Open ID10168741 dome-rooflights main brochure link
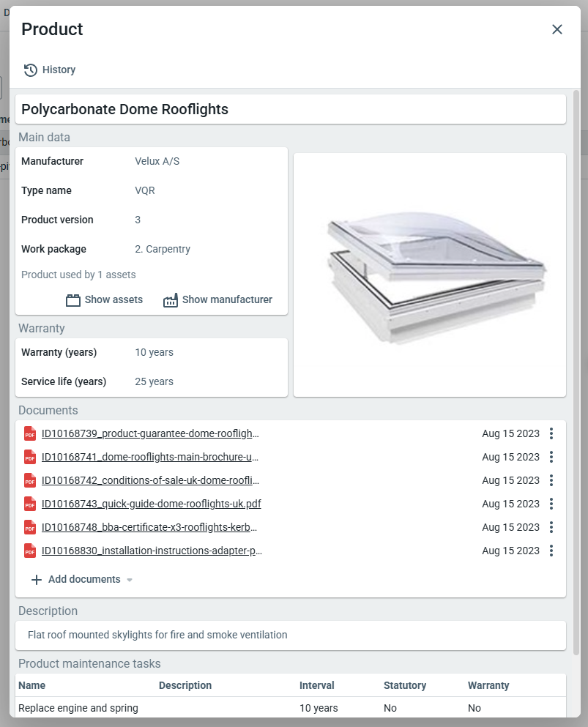Image resolution: width=588 pixels, height=727 pixels. point(150,457)
